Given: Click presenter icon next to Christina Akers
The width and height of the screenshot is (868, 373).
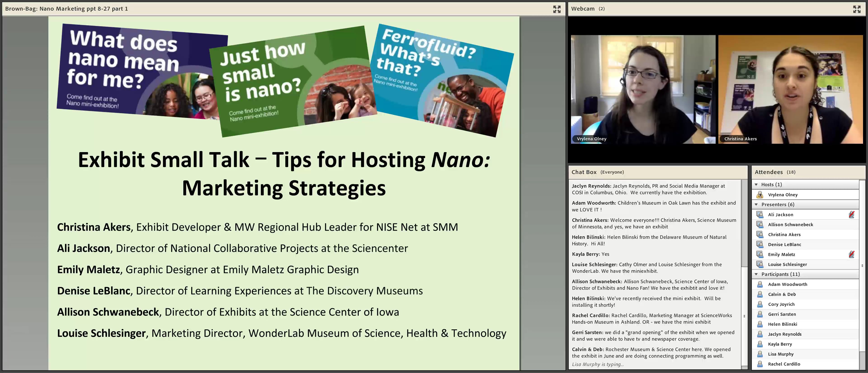Looking at the screenshot, I should click(759, 234).
